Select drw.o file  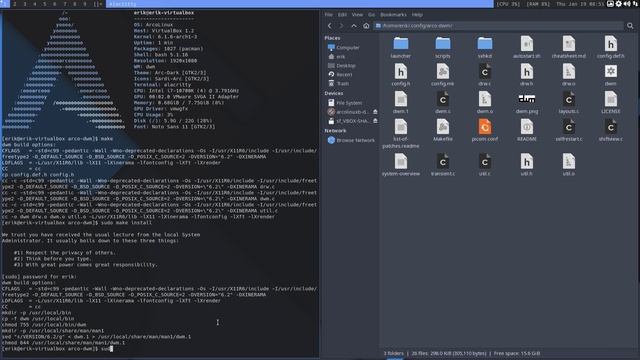569,75
